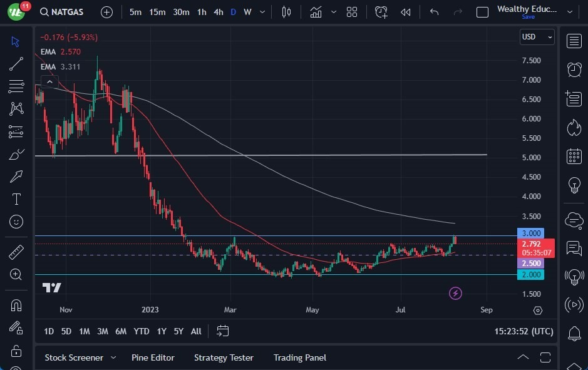Expand the USD currency dropdown

[x=537, y=37]
